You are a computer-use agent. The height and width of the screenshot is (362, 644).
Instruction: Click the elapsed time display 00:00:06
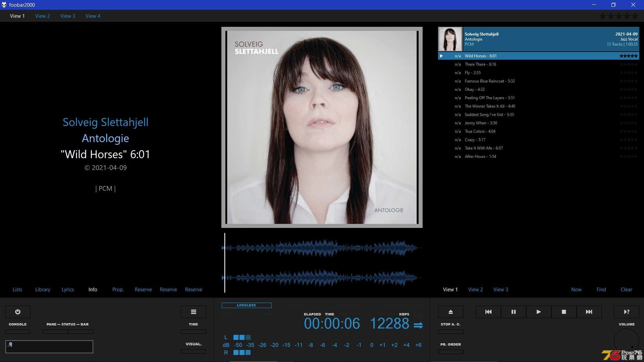332,323
